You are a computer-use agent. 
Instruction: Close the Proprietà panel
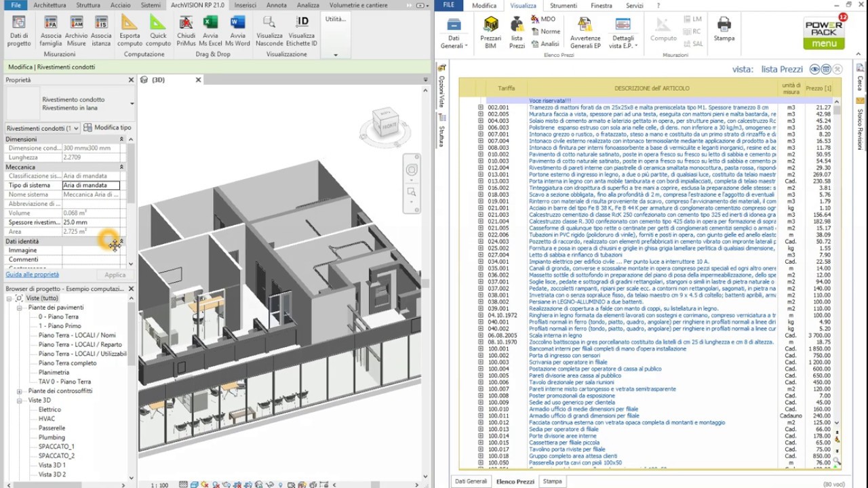point(132,80)
